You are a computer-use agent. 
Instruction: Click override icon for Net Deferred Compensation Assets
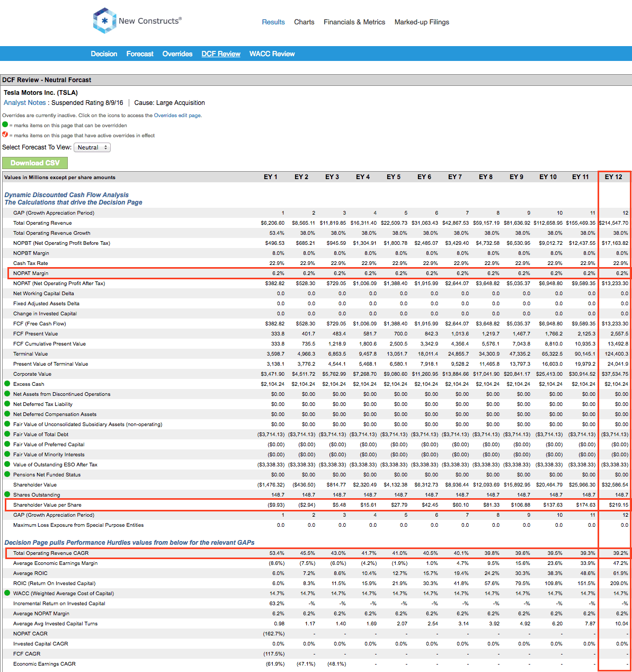pos(7,414)
